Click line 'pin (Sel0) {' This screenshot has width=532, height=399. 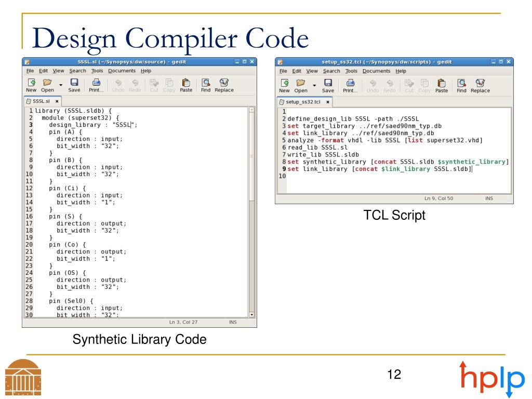click(71, 301)
